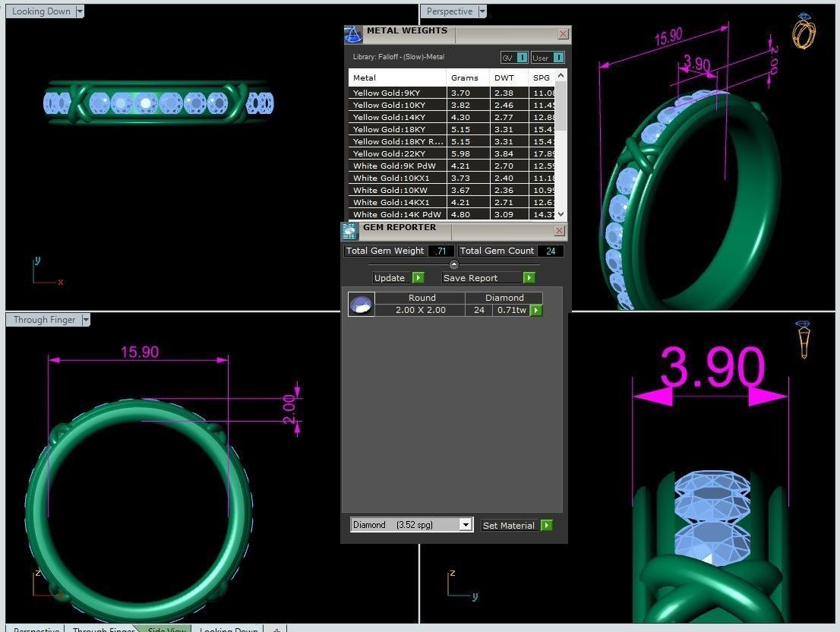Image resolution: width=840 pixels, height=632 pixels.
Task: Select the Yellow Gold:9KY row
Action: tap(452, 93)
